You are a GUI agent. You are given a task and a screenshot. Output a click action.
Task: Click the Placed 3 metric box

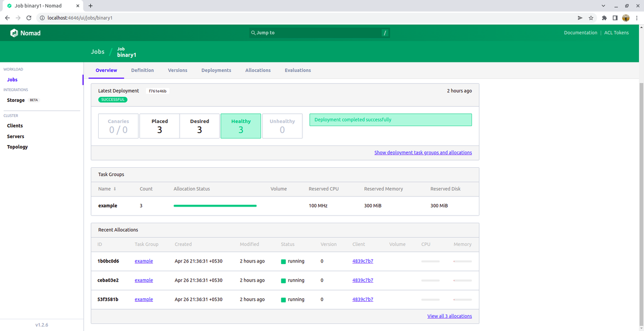159,126
